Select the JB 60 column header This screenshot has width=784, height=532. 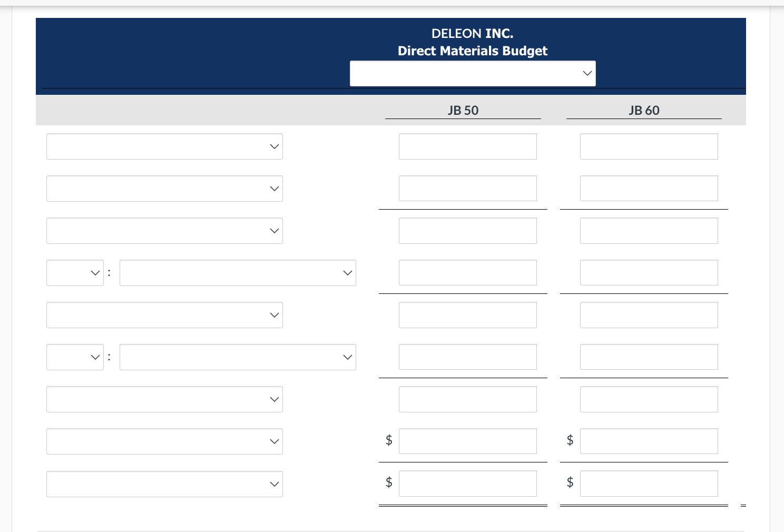(x=644, y=110)
